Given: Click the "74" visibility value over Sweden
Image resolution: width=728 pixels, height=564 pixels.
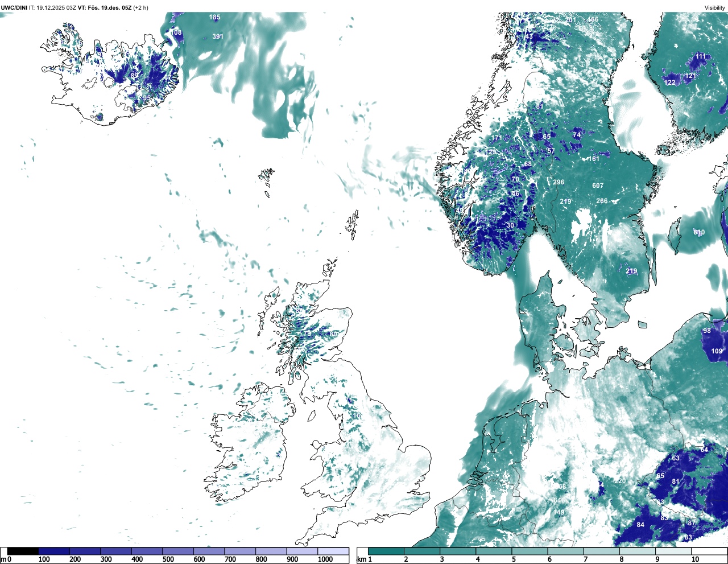Looking at the screenshot, I should click(577, 135).
